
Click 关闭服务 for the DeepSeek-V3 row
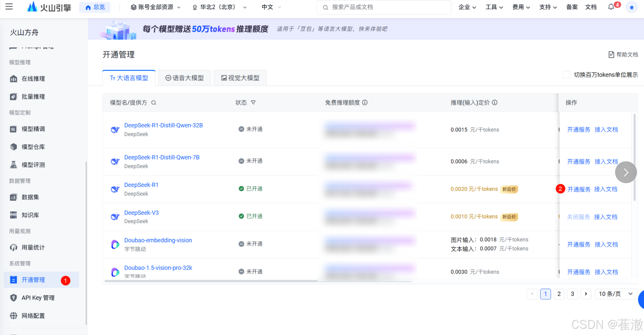click(578, 217)
